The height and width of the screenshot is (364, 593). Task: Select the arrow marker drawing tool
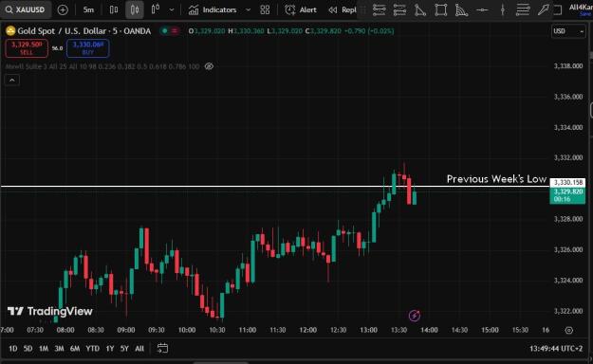pos(543,9)
